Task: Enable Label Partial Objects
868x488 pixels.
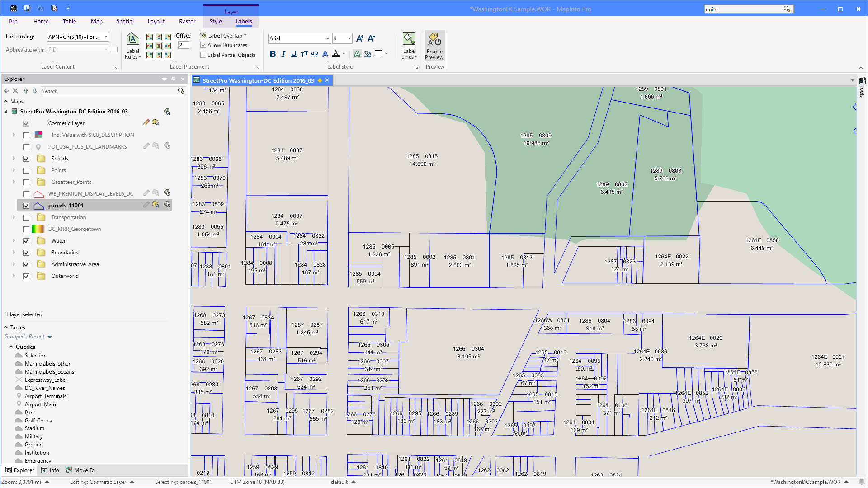Action: click(x=203, y=55)
